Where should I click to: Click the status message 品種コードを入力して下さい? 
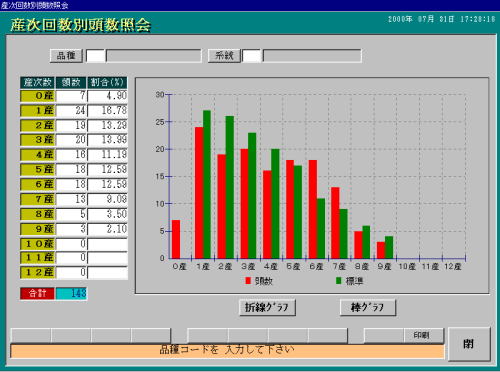pyautogui.click(x=227, y=350)
